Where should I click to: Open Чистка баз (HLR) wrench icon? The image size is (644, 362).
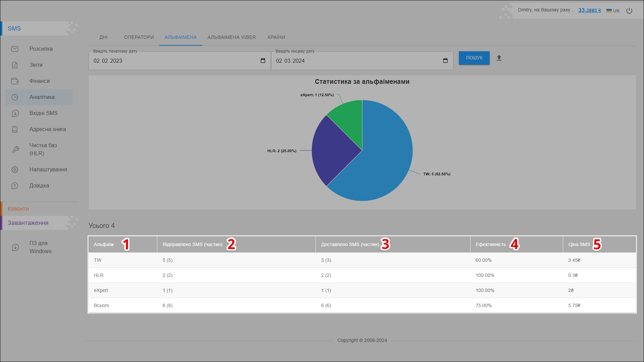[15, 149]
